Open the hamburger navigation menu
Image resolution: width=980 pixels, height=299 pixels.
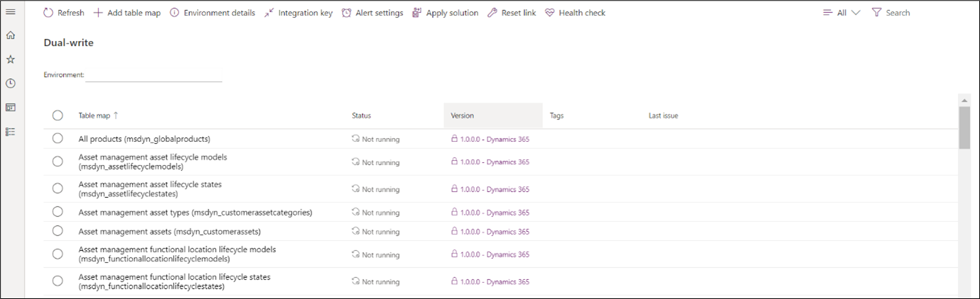point(11,12)
